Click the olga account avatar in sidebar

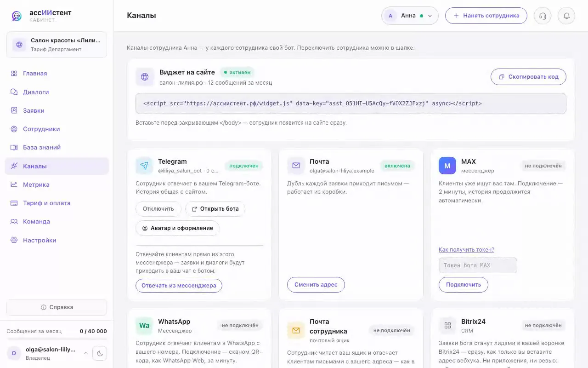[x=14, y=353]
